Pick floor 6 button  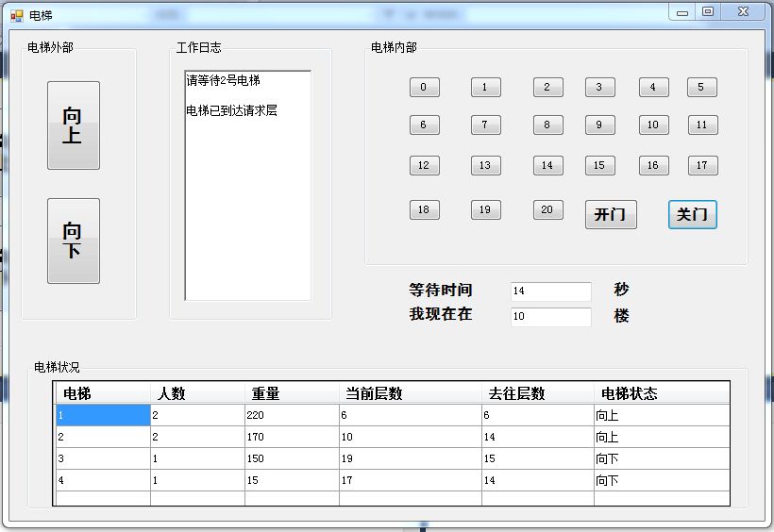(x=424, y=125)
